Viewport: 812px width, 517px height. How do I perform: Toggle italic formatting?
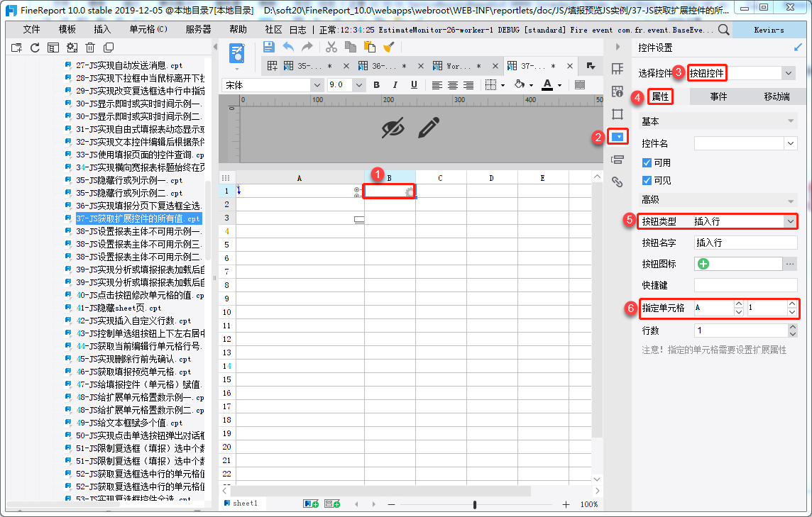click(x=395, y=85)
